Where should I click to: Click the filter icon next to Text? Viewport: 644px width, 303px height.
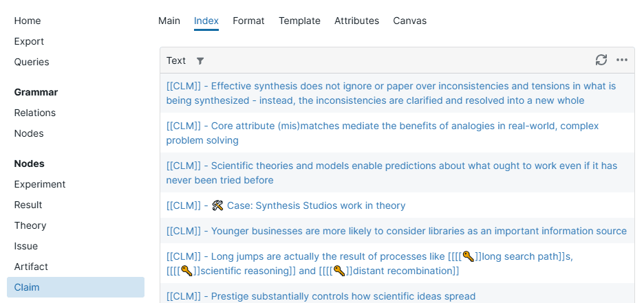(200, 60)
